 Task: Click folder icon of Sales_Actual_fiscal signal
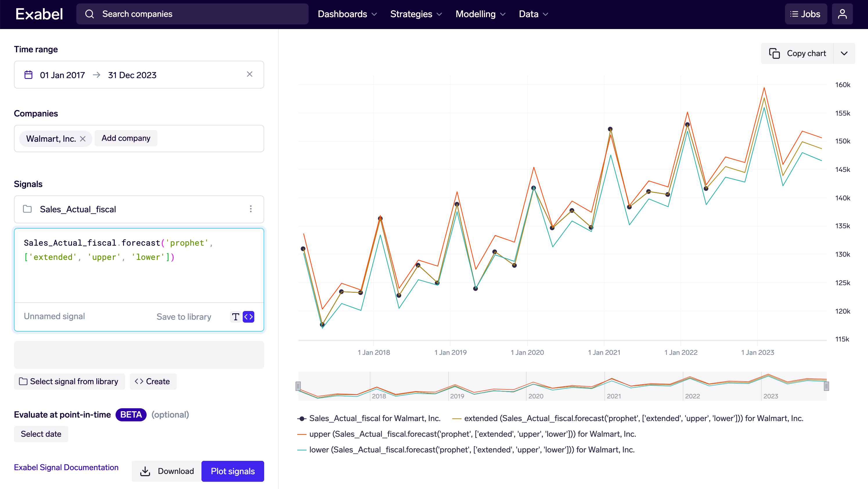(27, 209)
